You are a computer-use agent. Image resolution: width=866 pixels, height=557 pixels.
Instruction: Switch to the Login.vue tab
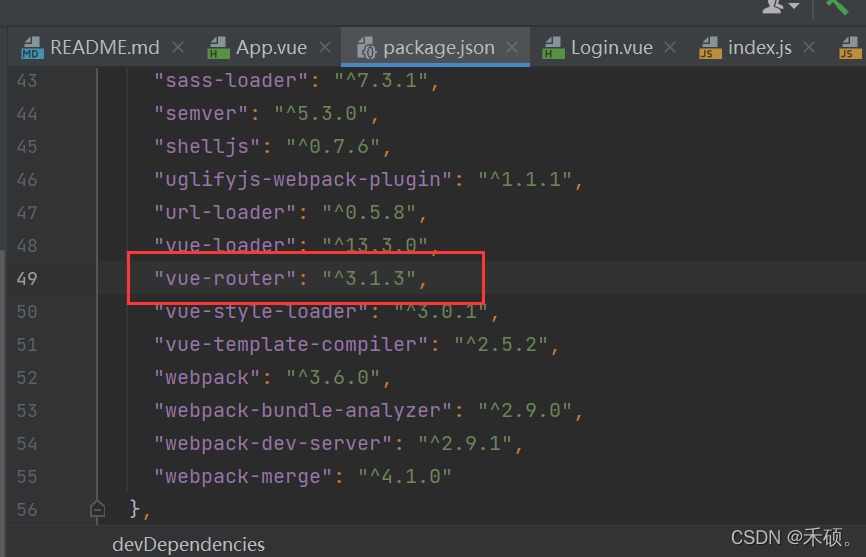611,48
